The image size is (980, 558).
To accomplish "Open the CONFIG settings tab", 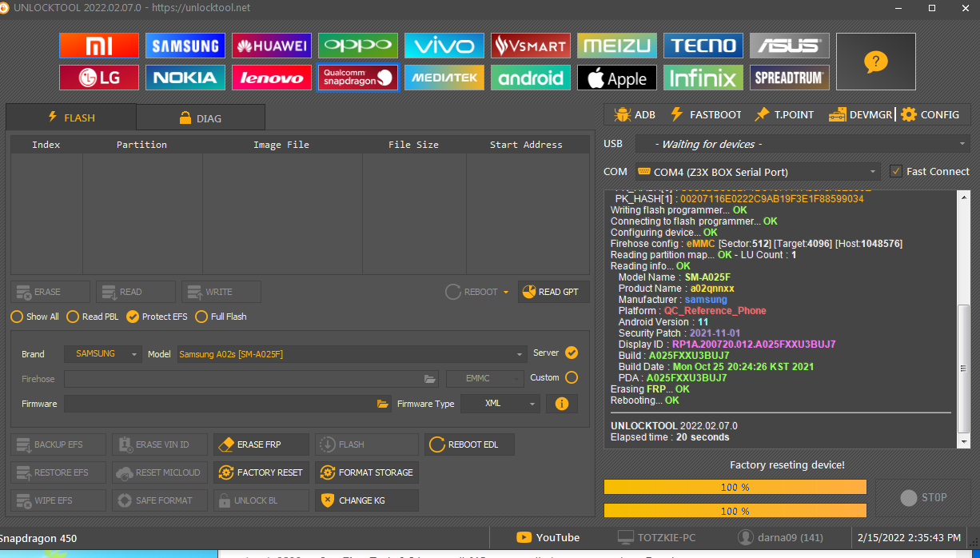I will tap(930, 114).
